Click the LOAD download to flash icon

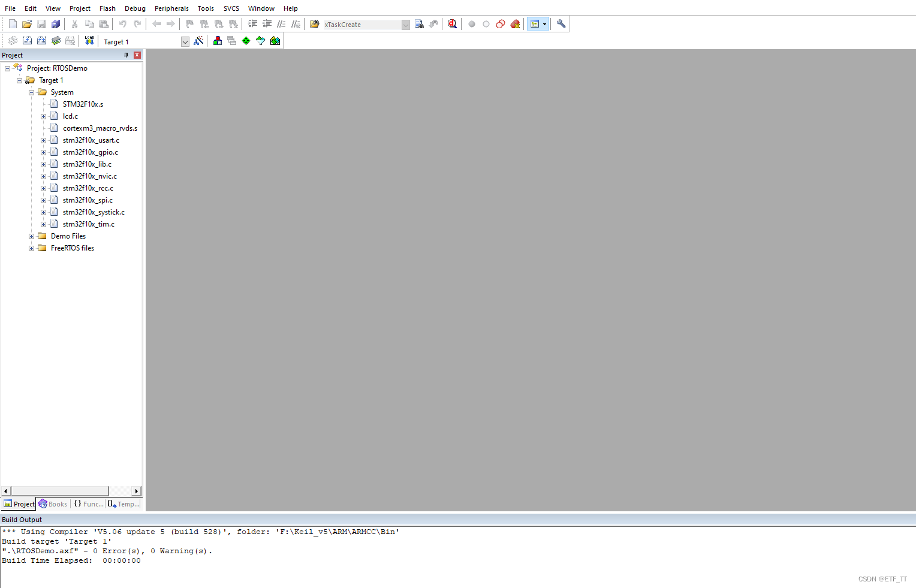89,41
